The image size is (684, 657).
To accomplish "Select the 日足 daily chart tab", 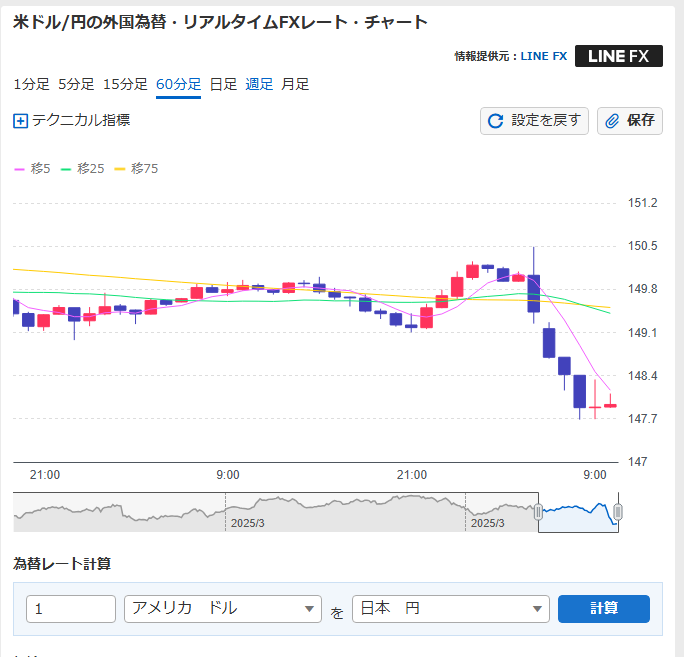I will pyautogui.click(x=223, y=84).
